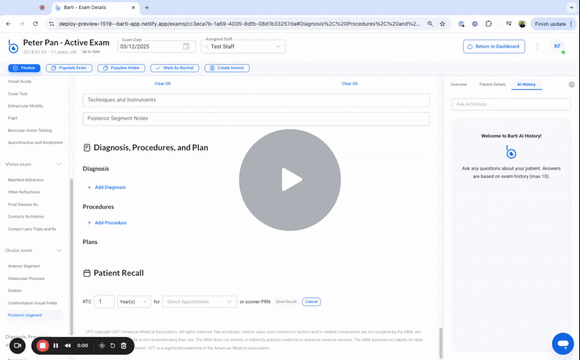Click the Clear OD link

point(163,84)
